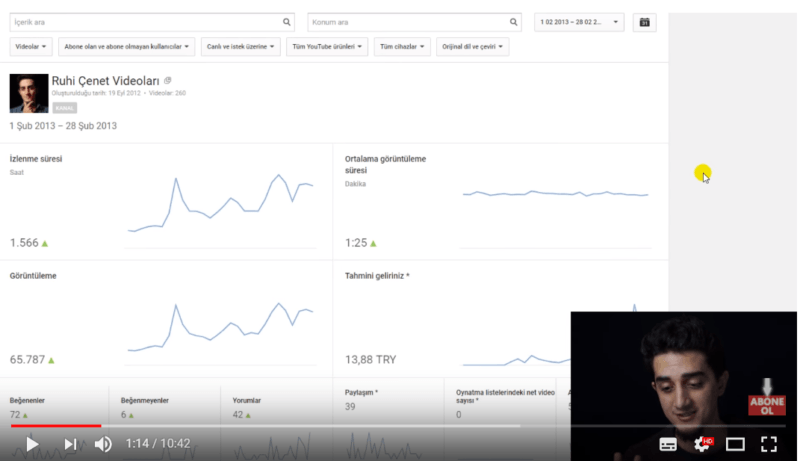Expand the Videolar filter dropdown
800x461 pixels.
31,46
